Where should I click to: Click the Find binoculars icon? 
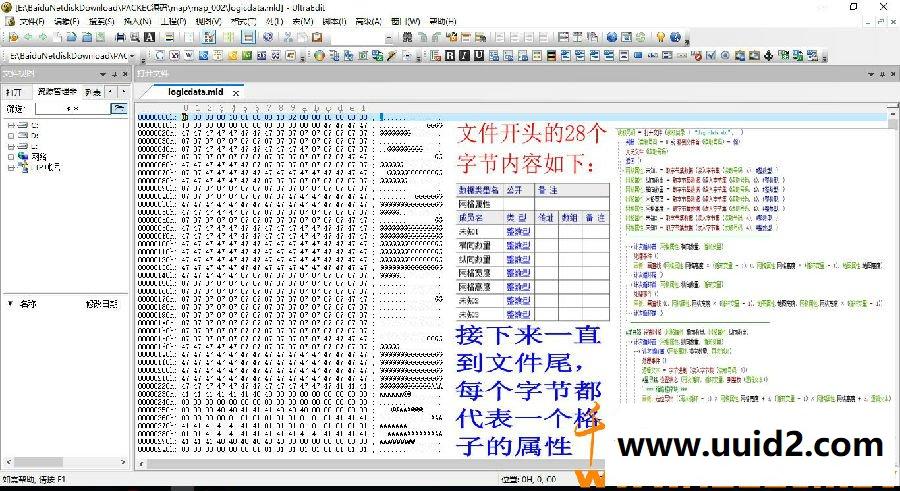click(x=406, y=37)
